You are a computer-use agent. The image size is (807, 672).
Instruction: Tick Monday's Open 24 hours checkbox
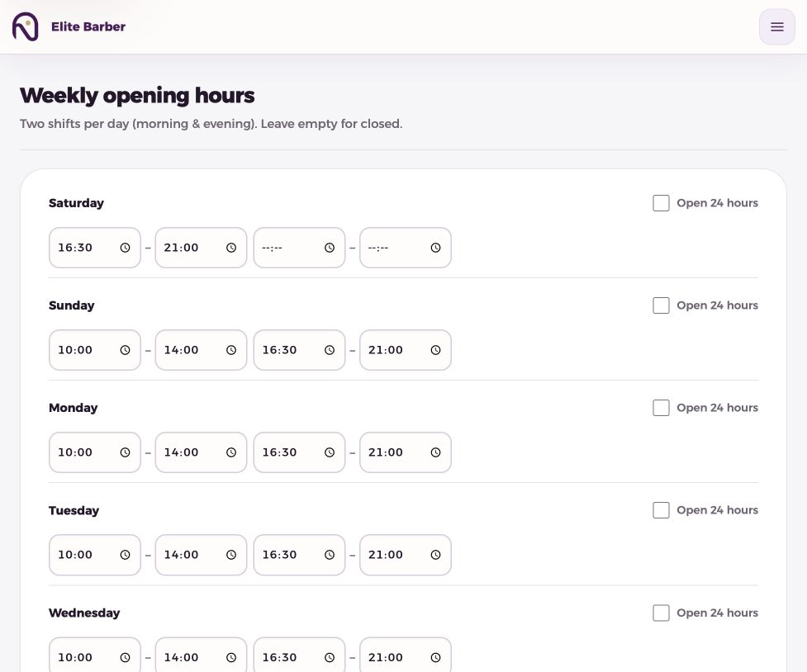point(661,408)
